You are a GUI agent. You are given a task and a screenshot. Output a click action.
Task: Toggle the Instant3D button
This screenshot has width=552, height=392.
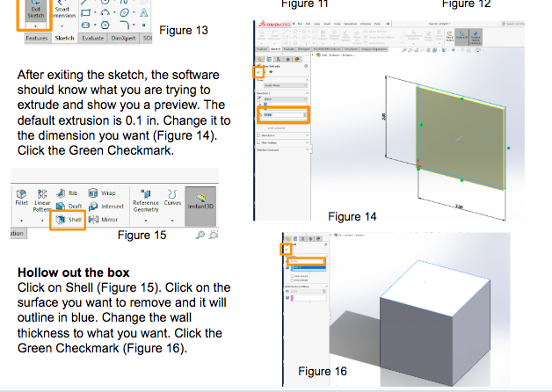click(200, 206)
